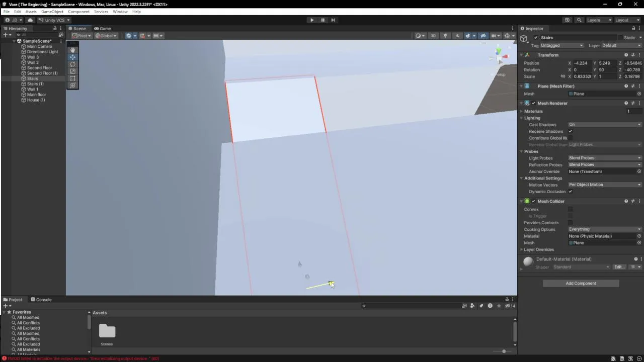The width and height of the screenshot is (644, 362).
Task: Click the bug debug icon in status bar
Action: 613,358
